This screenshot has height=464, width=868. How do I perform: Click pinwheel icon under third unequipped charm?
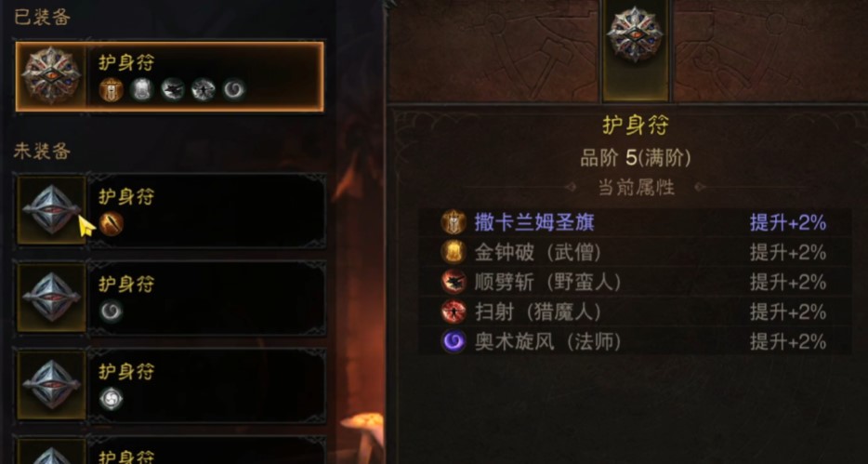[111, 399]
